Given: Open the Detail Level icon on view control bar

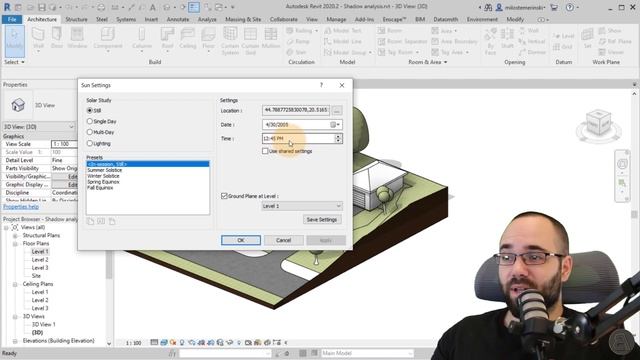Looking at the screenshot, I should [x=154, y=342].
